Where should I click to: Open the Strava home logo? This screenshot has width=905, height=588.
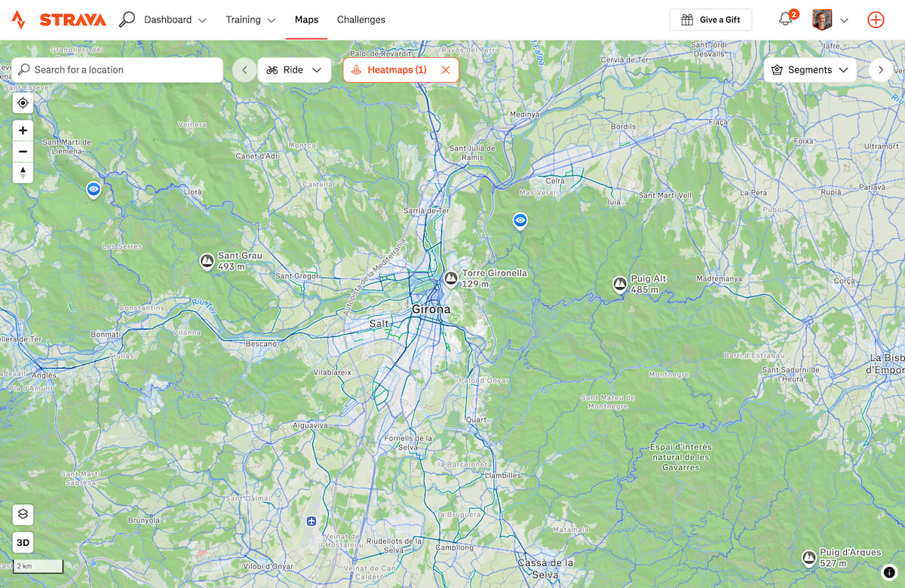(59, 20)
